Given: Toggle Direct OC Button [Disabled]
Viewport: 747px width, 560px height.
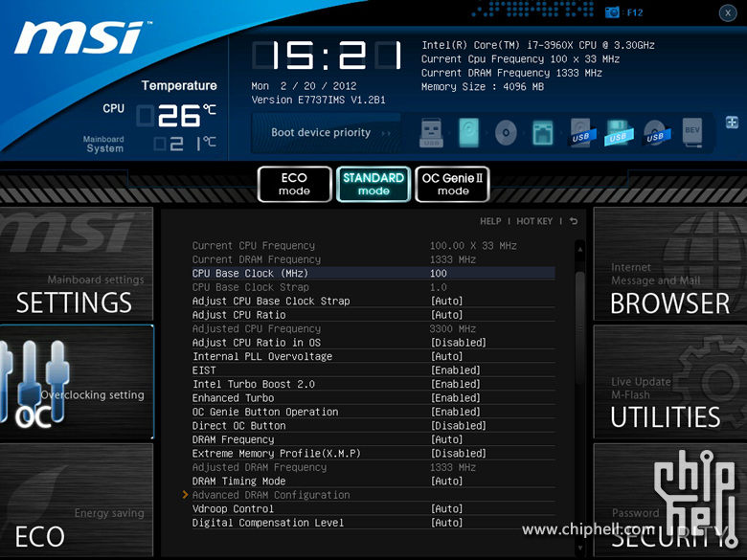Looking at the screenshot, I should pos(459,425).
